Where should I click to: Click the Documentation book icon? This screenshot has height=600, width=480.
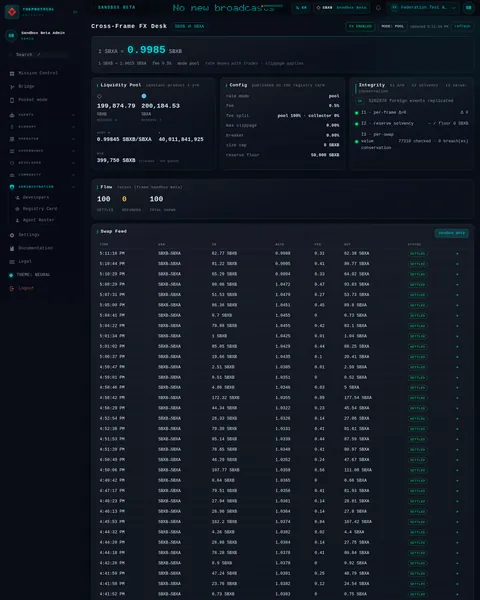pos(12,249)
